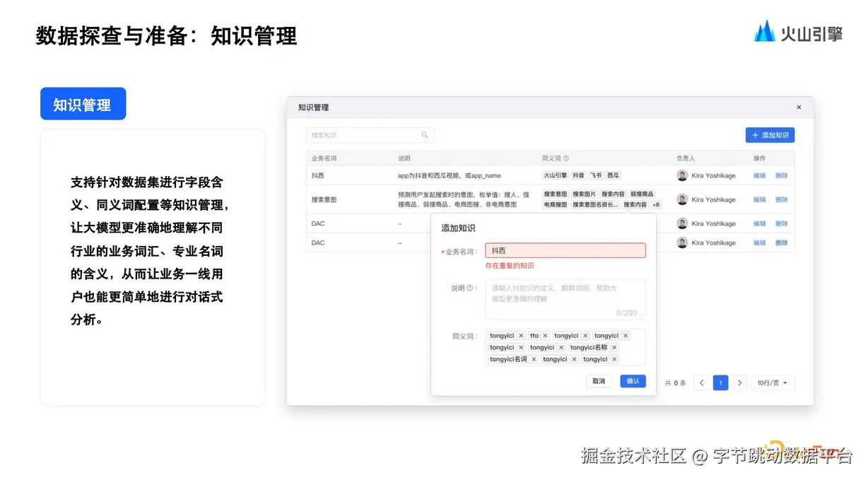The height and width of the screenshot is (480, 868).
Task: Click 取消 in the 添加知识 dialog
Action: (x=599, y=381)
